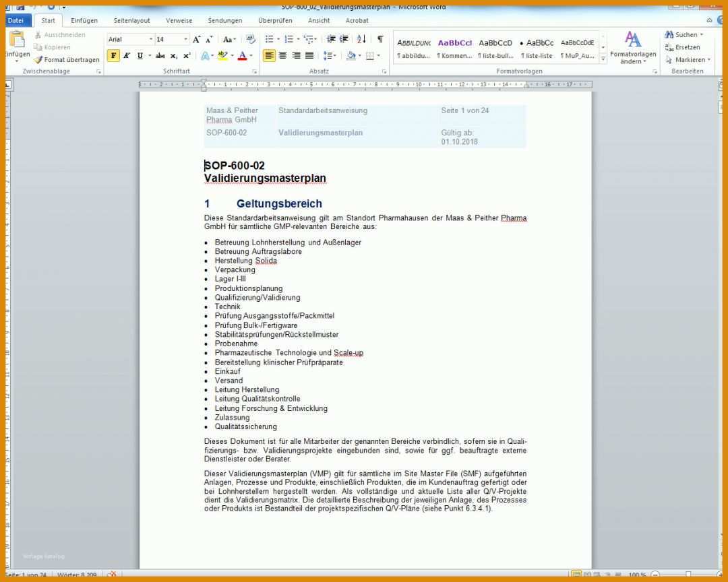Viewport: 728px width, 582px height.
Task: Click Ersetzen replace button
Action: coord(682,47)
